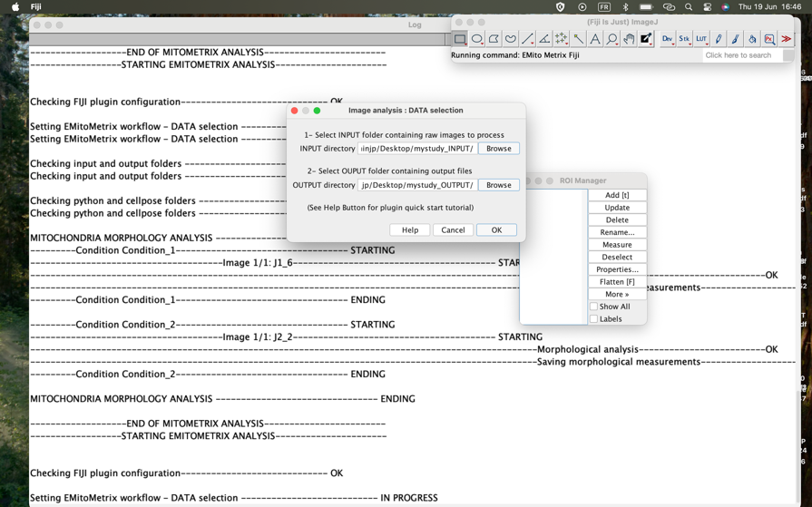
Task: Select the Straight Line tool
Action: [x=528, y=39]
